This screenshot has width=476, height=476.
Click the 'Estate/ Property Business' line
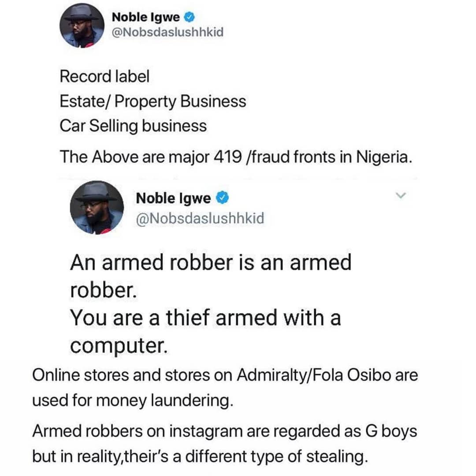(152, 101)
